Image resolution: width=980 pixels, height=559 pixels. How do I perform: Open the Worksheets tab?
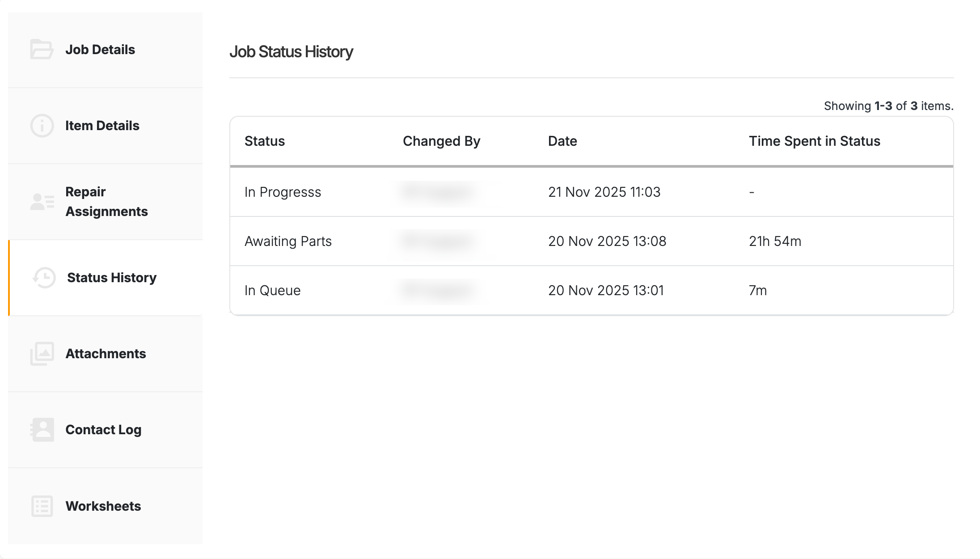coord(103,506)
